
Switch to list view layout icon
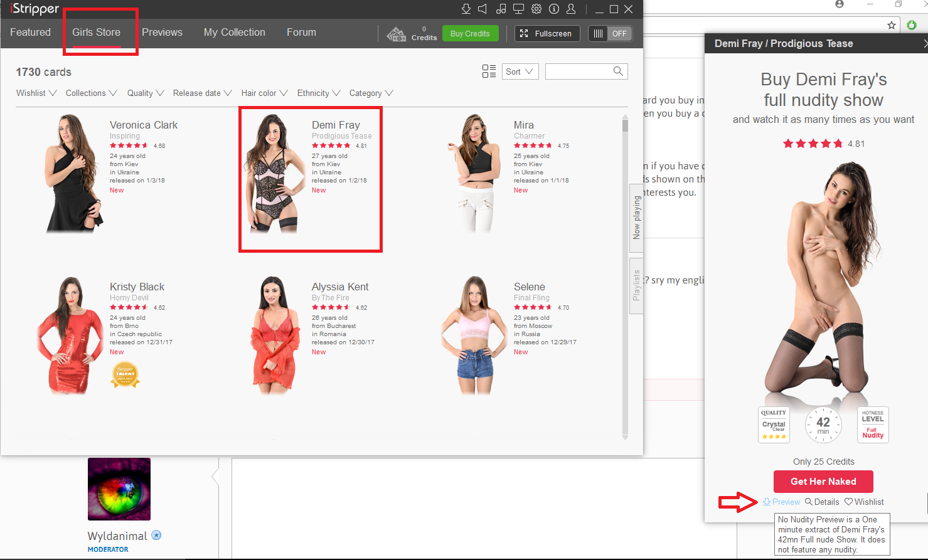pos(489,71)
